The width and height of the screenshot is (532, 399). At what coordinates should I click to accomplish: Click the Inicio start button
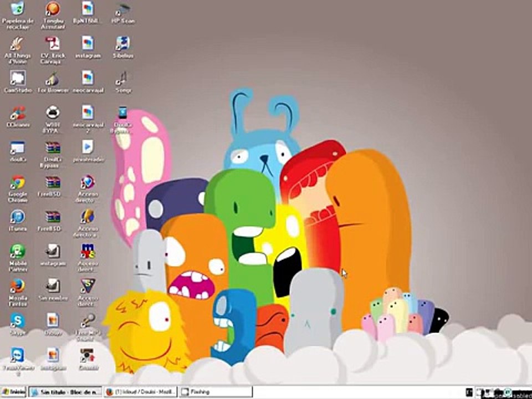click(x=13, y=392)
